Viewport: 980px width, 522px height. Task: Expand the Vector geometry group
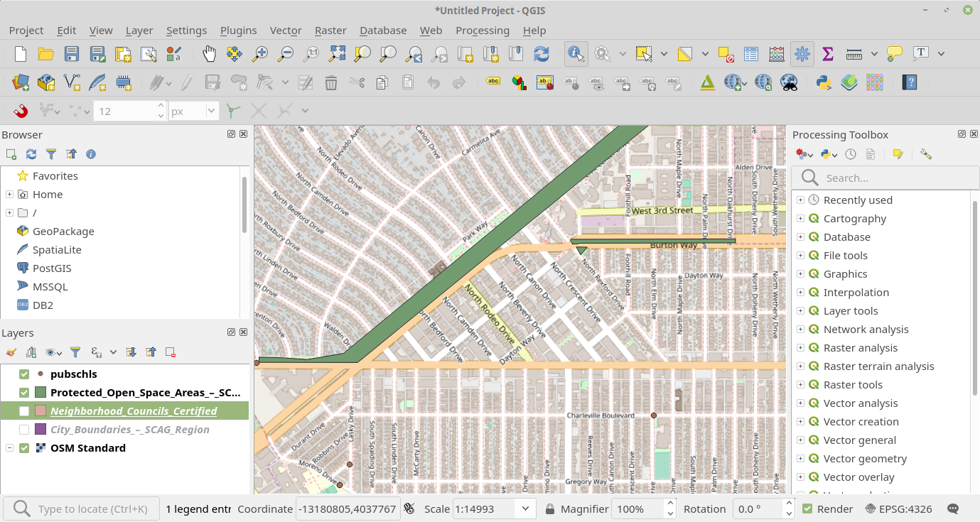800,459
